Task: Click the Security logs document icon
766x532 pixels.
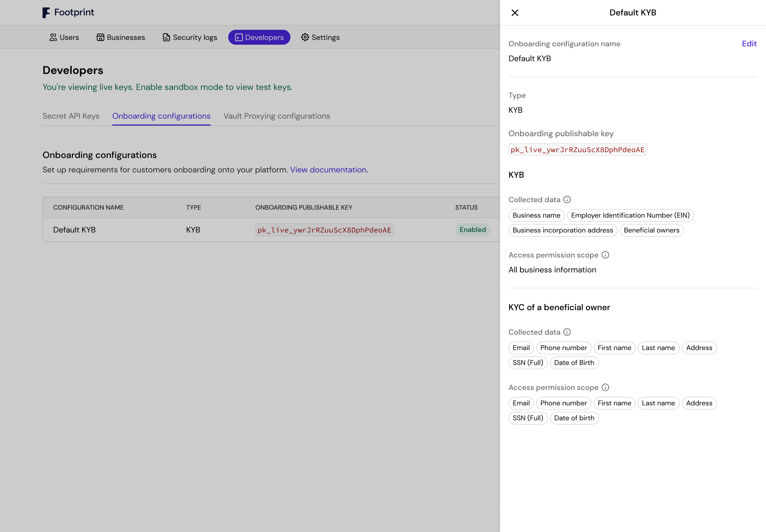Action: click(x=166, y=37)
